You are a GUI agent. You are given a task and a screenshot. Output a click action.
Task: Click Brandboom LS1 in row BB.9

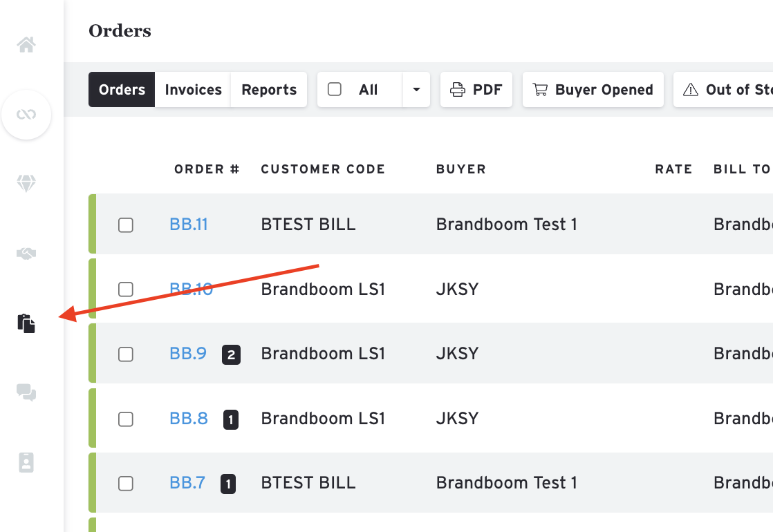tap(323, 354)
